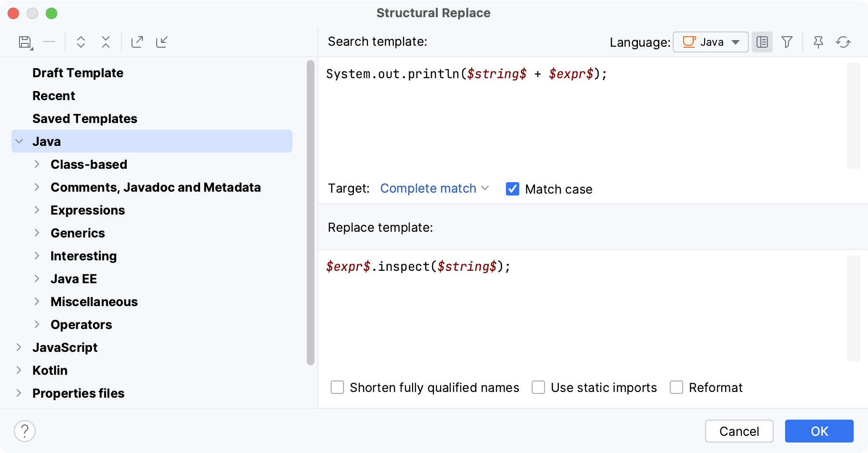Image resolution: width=868 pixels, height=453 pixels.
Task: Enable the Reformat option
Action: pos(676,388)
